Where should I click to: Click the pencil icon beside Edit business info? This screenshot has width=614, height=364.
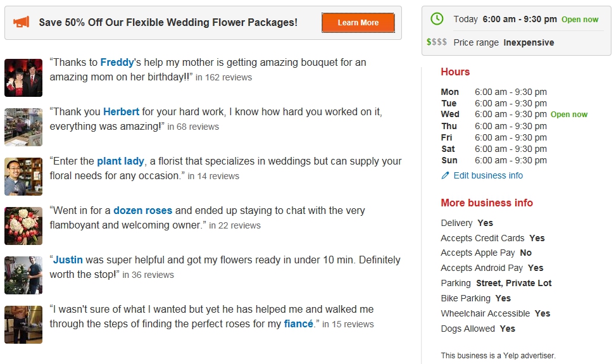[x=445, y=175]
